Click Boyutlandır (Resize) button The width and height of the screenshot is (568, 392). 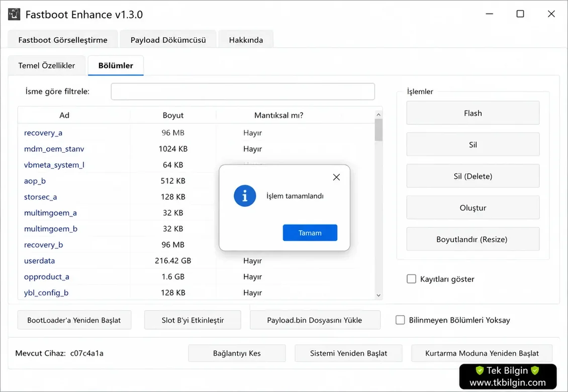[472, 239]
